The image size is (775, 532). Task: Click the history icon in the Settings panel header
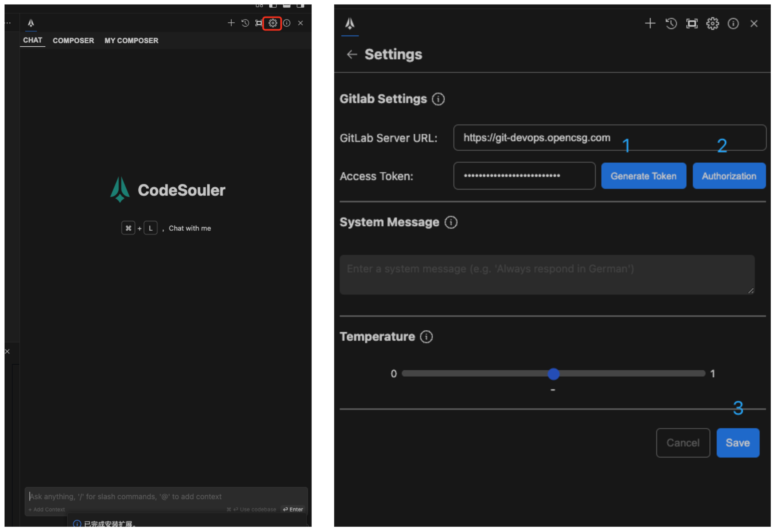(x=671, y=24)
